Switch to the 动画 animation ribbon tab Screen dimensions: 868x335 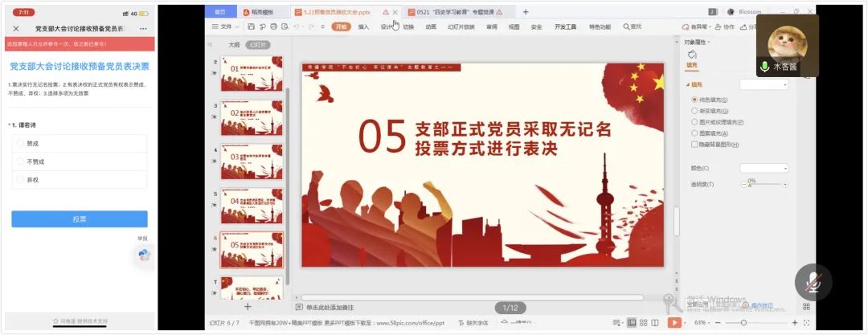click(431, 27)
